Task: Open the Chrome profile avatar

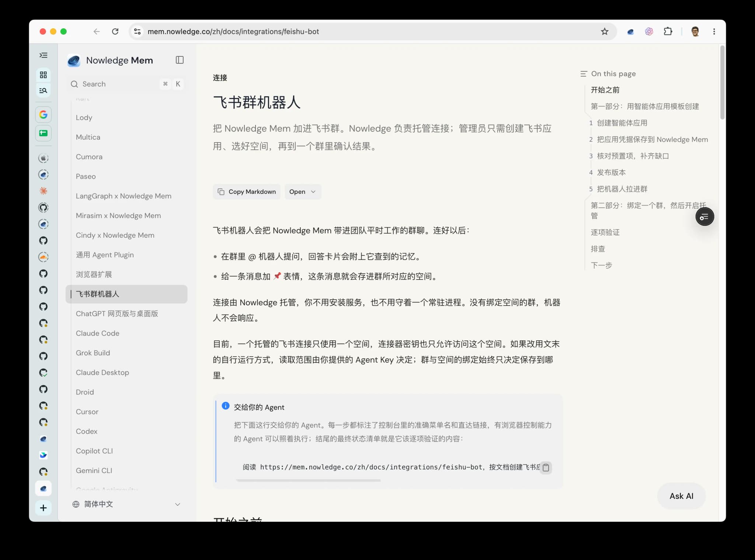Action: click(695, 32)
